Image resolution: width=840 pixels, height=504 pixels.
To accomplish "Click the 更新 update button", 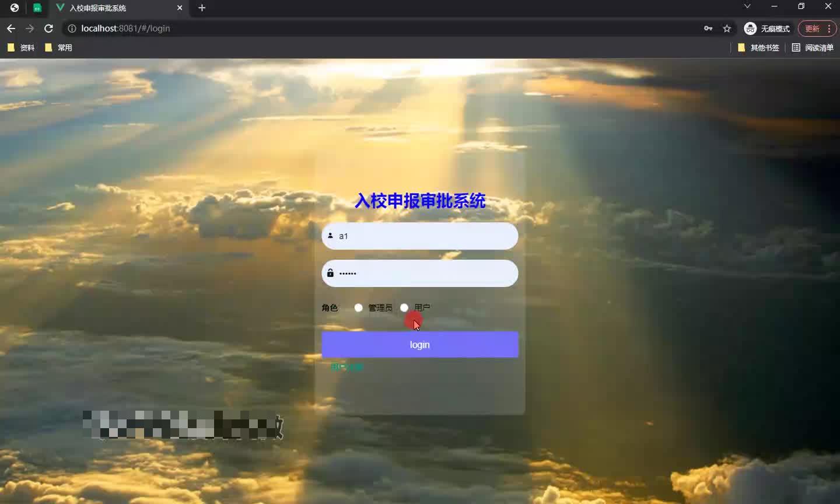I will pos(817,29).
